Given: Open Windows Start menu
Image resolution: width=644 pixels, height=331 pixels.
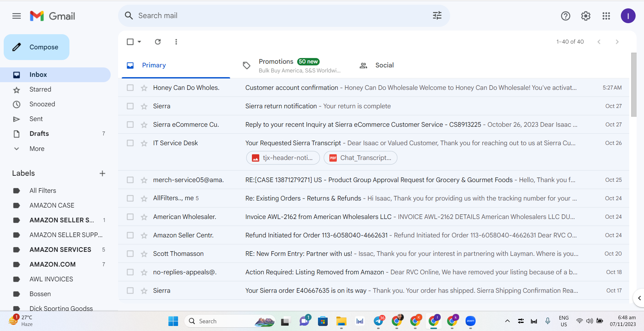Looking at the screenshot, I should (173, 321).
